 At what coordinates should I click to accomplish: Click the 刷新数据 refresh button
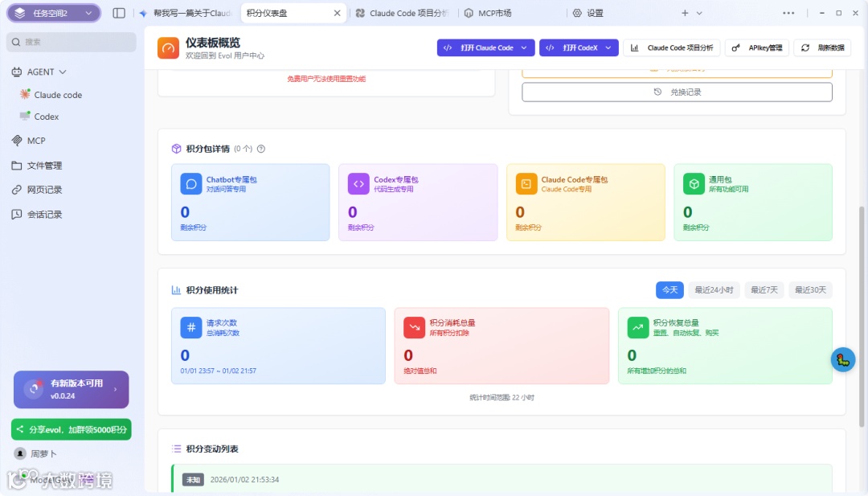pos(822,47)
